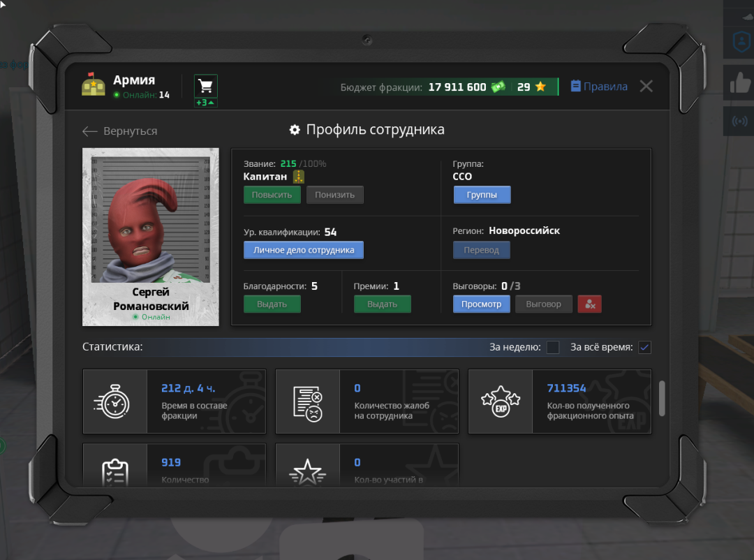Expand the +3 indicator under cart
The width and height of the screenshot is (754, 560).
point(205,103)
